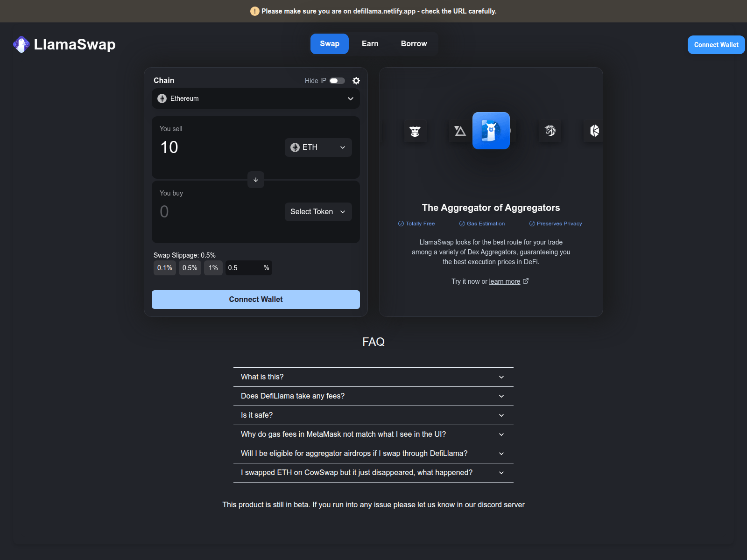Click the swap direction arrow button

[256, 180]
